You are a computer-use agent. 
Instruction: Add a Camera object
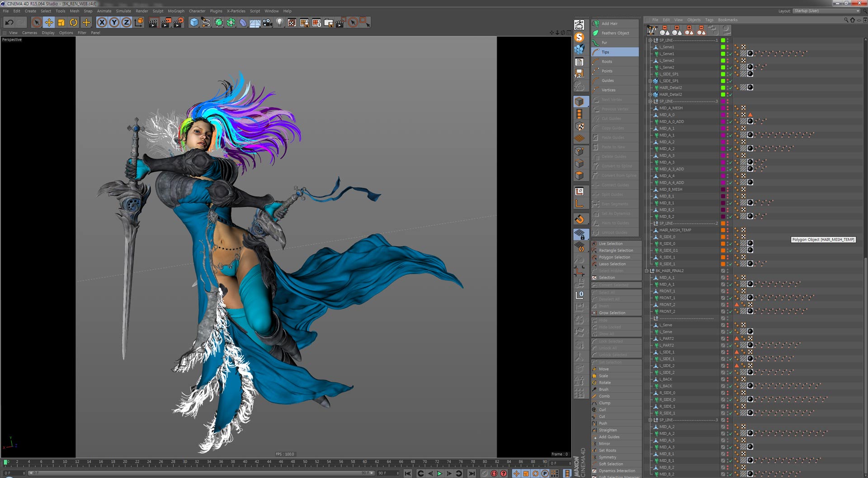pyautogui.click(x=267, y=22)
